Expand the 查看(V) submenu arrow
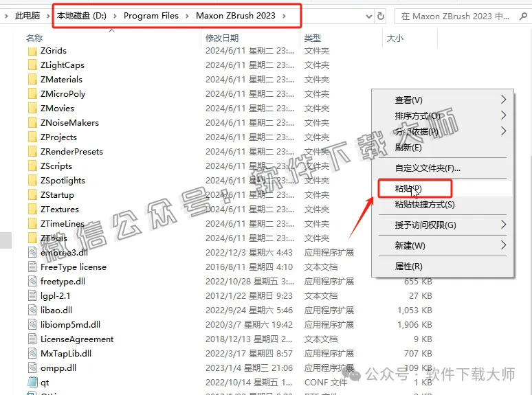The height and width of the screenshot is (395, 532). point(504,100)
